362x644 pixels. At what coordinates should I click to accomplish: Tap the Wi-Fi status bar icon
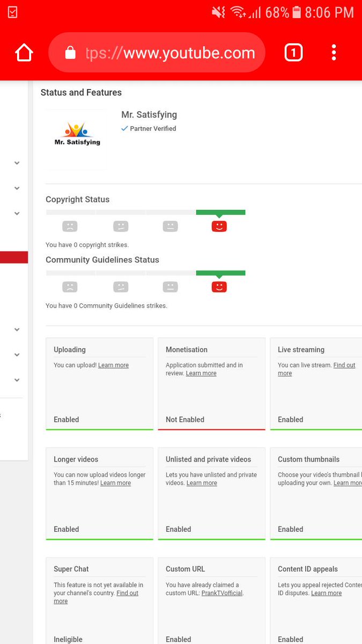click(x=238, y=12)
